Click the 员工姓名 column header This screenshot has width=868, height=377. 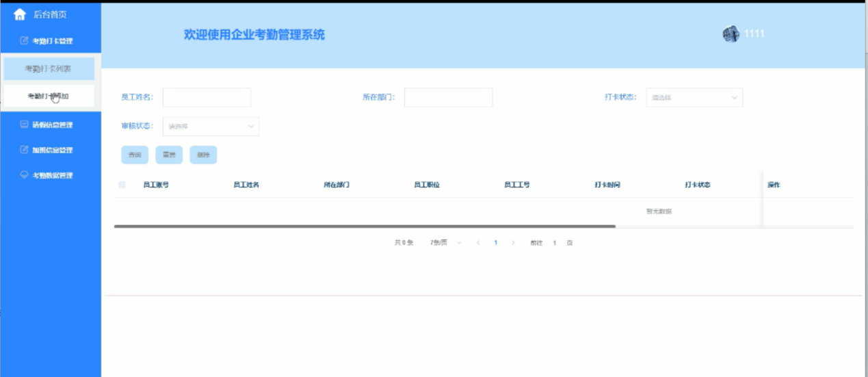tap(246, 185)
